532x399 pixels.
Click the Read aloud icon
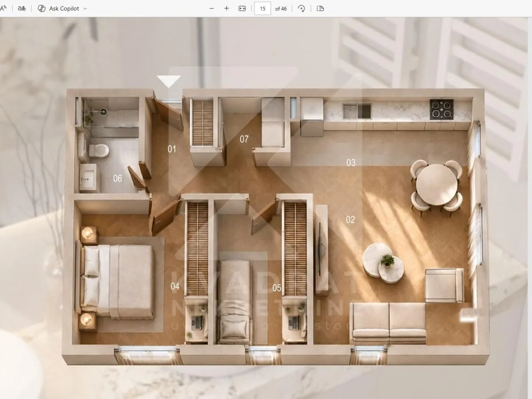3,8
